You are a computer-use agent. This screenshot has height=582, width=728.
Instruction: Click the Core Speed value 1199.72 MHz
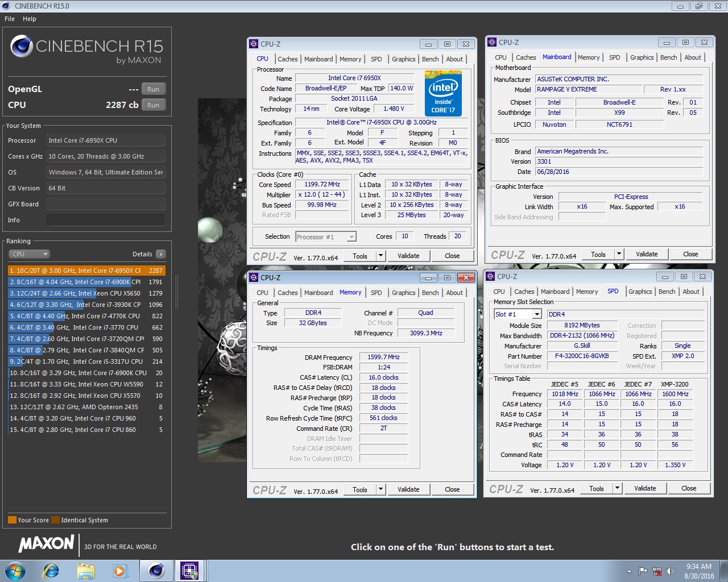[x=322, y=184]
